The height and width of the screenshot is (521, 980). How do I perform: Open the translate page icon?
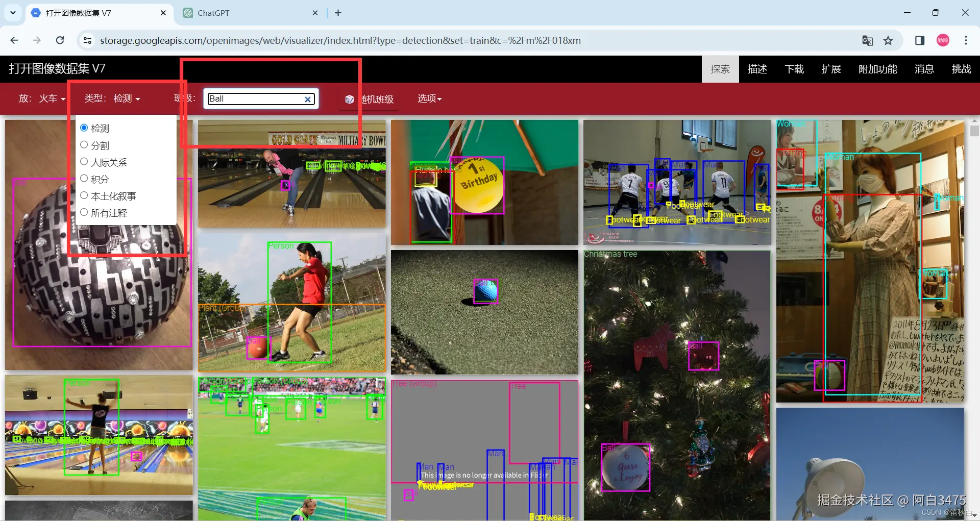coord(867,40)
